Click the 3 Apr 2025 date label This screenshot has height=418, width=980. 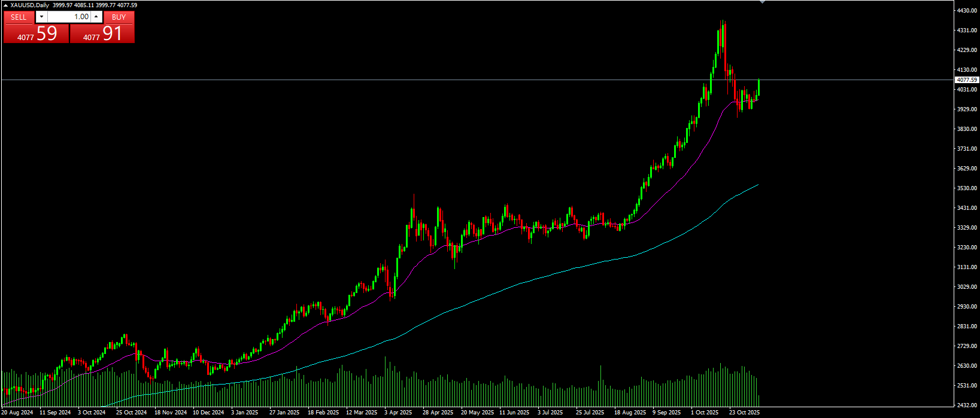click(x=398, y=413)
